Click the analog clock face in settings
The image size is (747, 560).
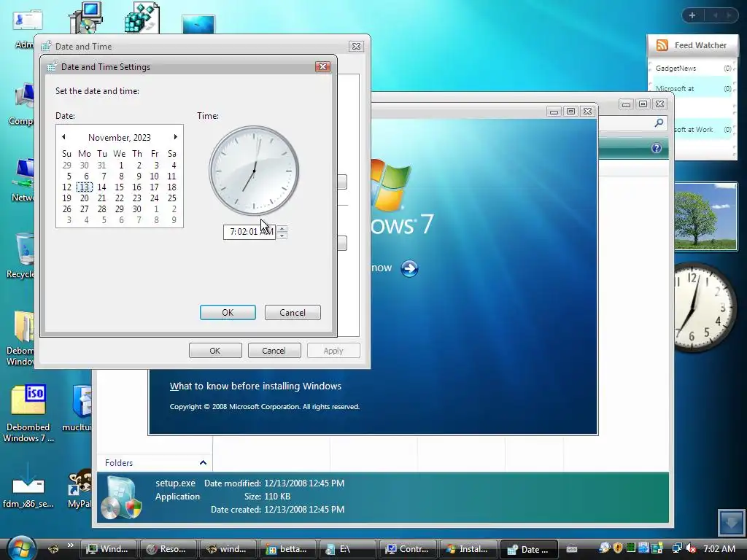coord(254,171)
